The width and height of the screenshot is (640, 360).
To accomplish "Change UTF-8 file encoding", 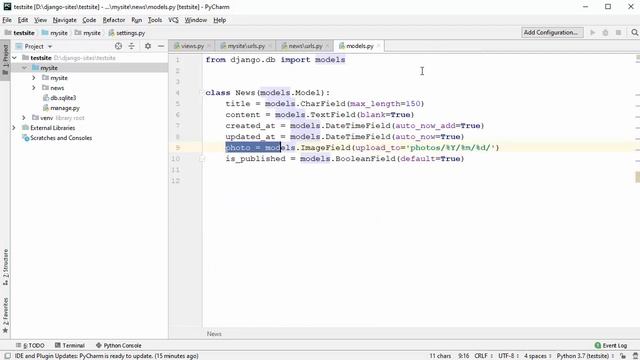I will [x=508, y=356].
